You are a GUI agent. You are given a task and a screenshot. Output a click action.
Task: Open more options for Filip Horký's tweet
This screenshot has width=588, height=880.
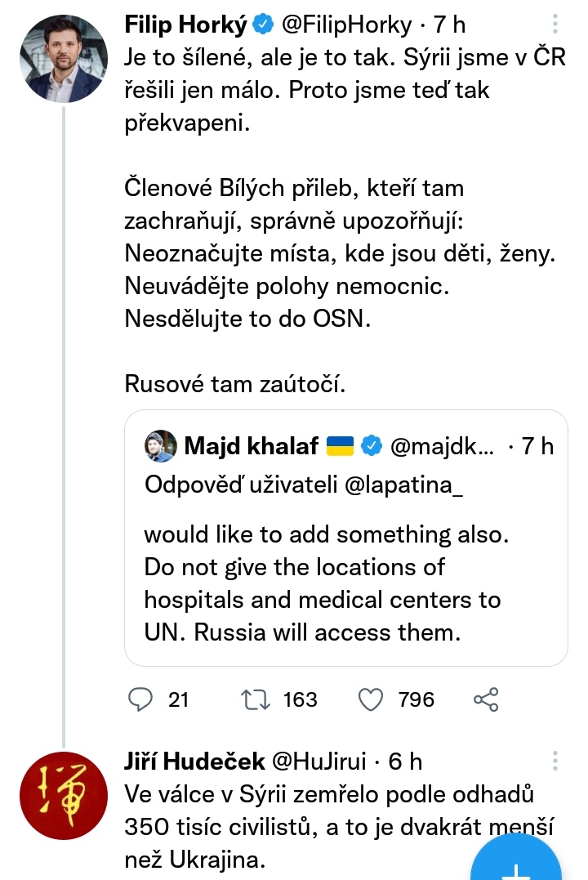(x=556, y=25)
